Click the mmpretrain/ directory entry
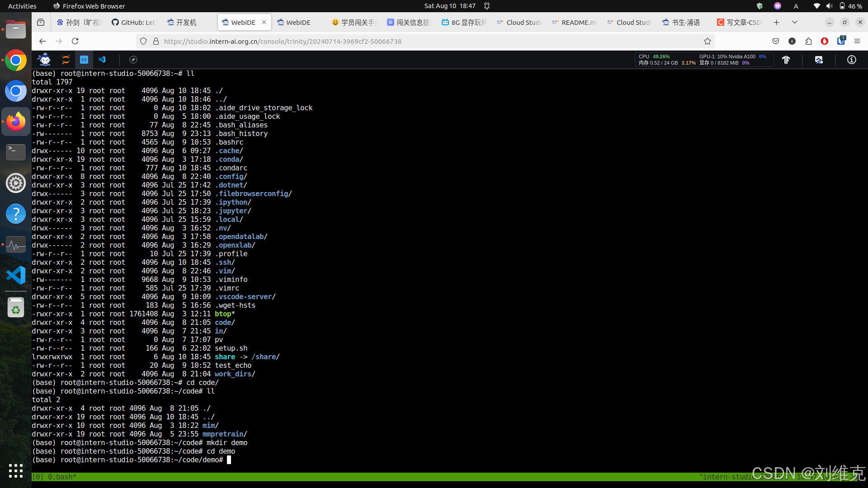 tap(225, 434)
